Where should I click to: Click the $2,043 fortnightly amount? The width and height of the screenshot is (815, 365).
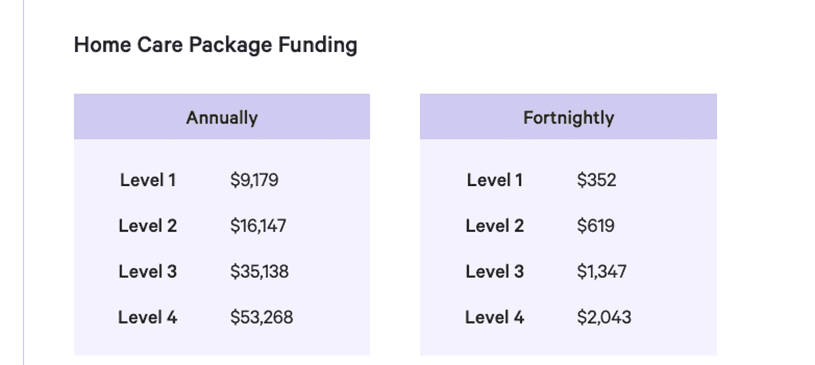[x=604, y=317]
